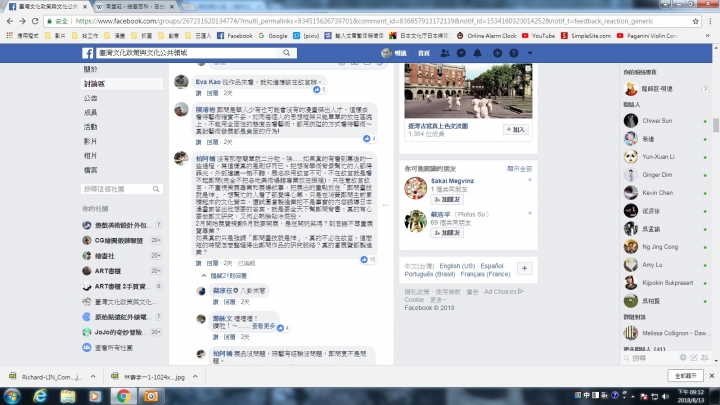Switch language to English (US)

[x=457, y=266]
